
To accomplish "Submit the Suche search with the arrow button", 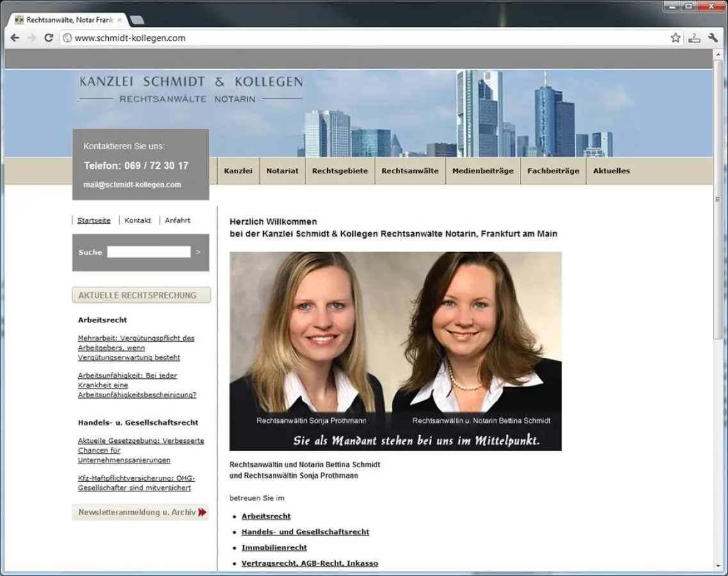I will coord(198,252).
